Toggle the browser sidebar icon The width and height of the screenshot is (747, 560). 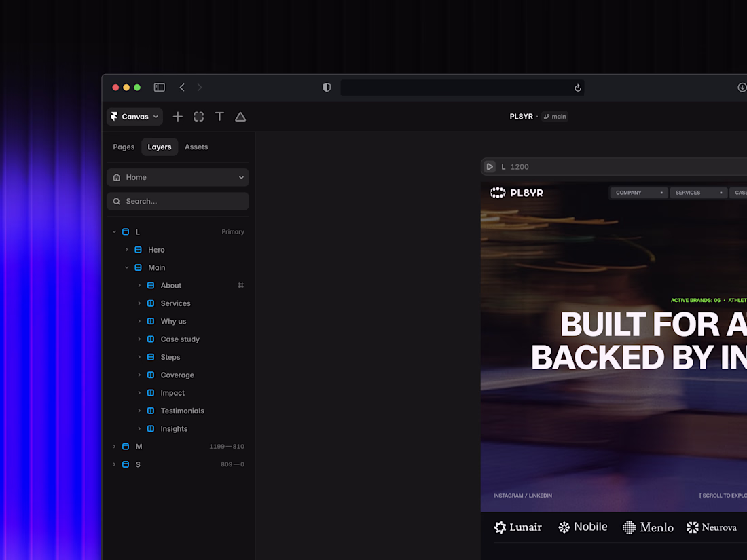[159, 87]
